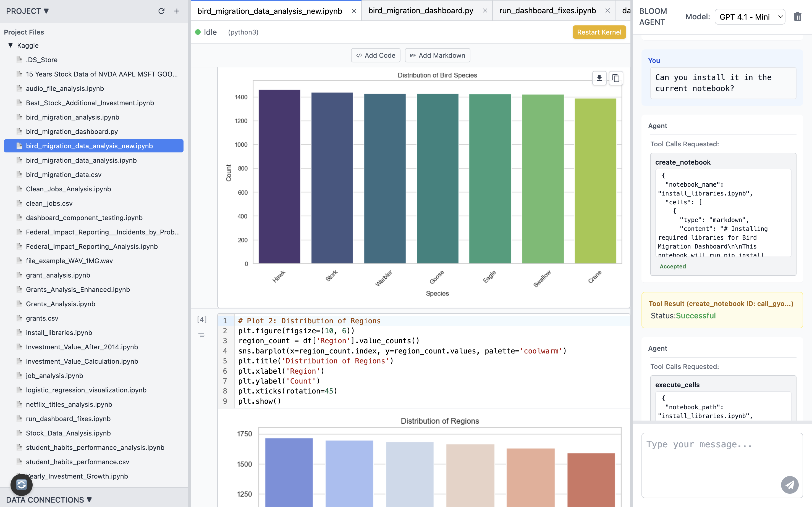The height and width of the screenshot is (507, 812).
Task: Close the run_dashboard_fixes.ipynb tab
Action: pos(608,11)
